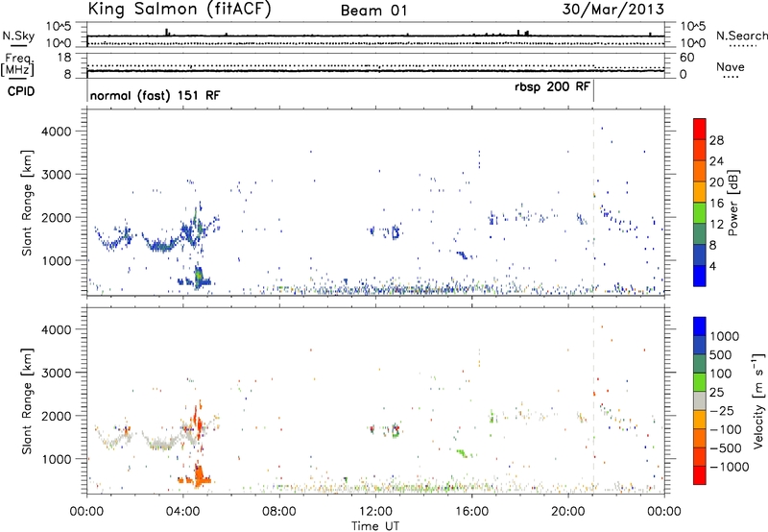Click the "Power [dB]" colorbar title
The image size is (768, 532).
732,203
